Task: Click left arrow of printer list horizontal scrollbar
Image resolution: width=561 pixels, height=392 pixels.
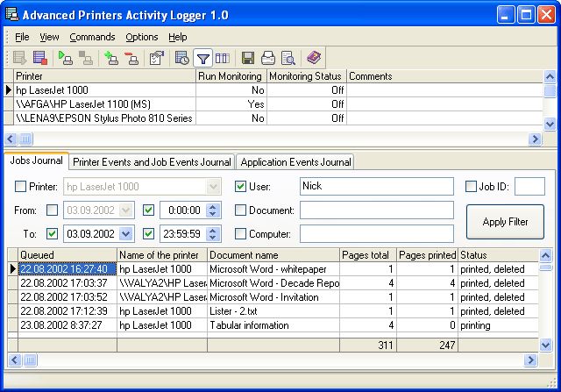Action: tap(11, 139)
